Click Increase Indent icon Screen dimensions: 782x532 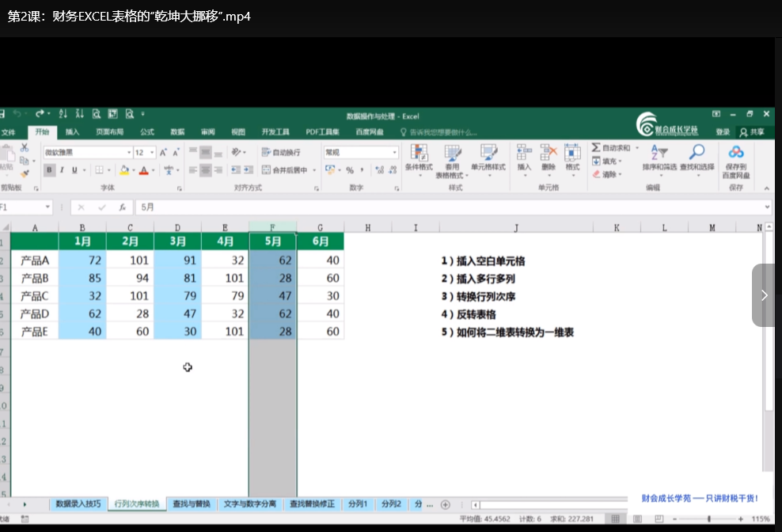[249, 170]
